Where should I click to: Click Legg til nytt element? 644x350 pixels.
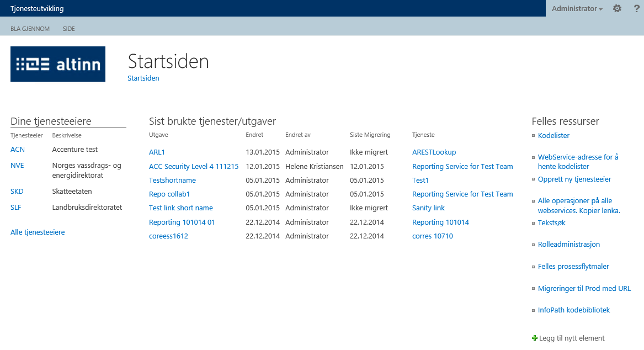(x=572, y=338)
